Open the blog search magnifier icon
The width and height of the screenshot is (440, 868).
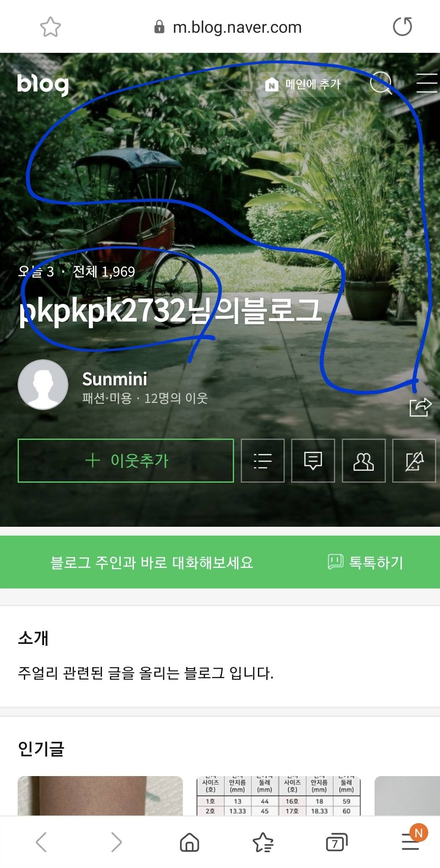tap(381, 83)
